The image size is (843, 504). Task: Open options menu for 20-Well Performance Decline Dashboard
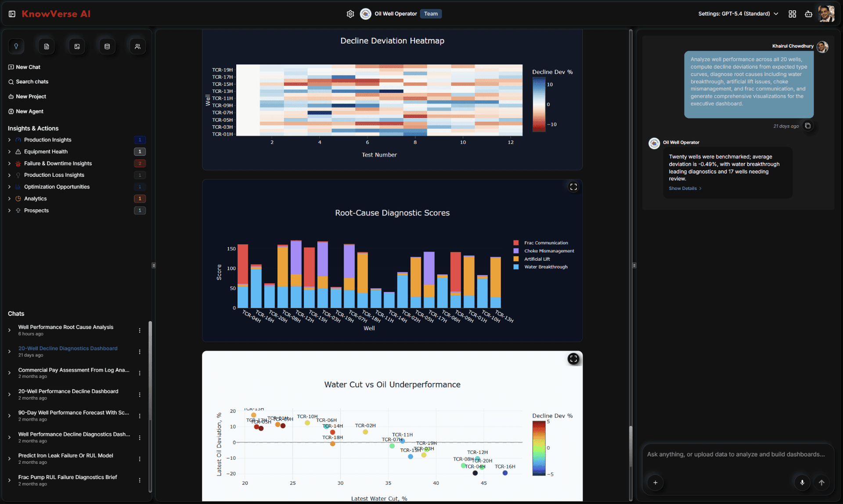140,394
